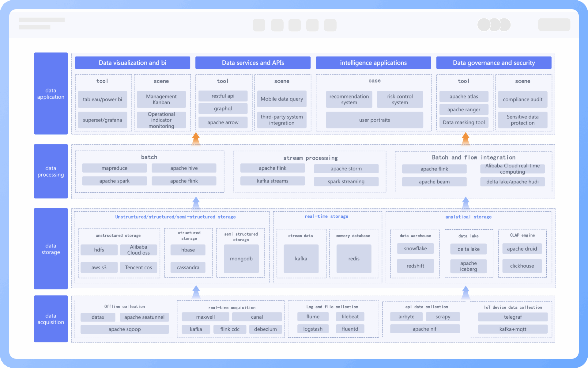Click the user portraits box
588x368 pixels.
coord(375,120)
